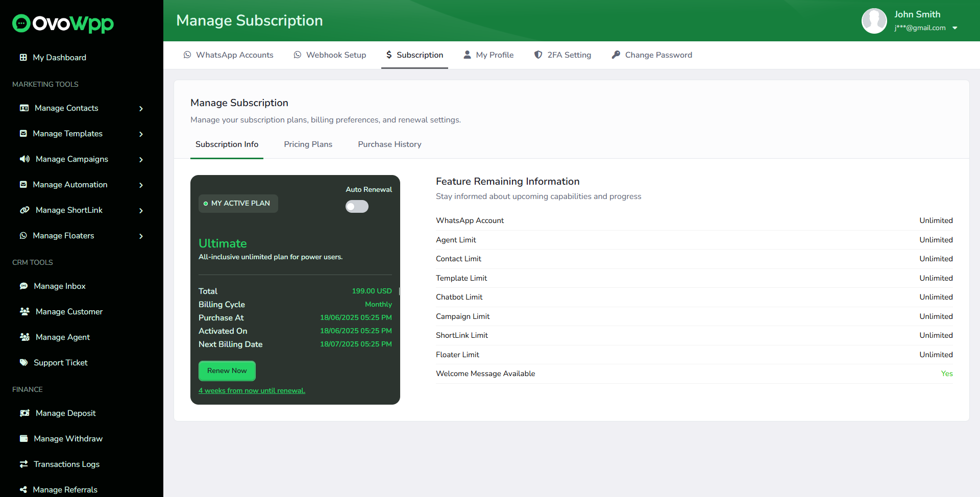
Task: Click the MY ACTIVE PLAN badge
Action: pyautogui.click(x=238, y=203)
